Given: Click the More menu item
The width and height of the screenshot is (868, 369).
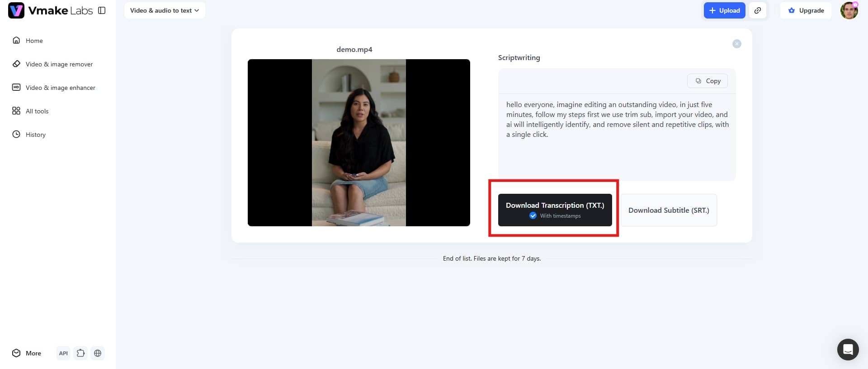Looking at the screenshot, I should (27, 353).
